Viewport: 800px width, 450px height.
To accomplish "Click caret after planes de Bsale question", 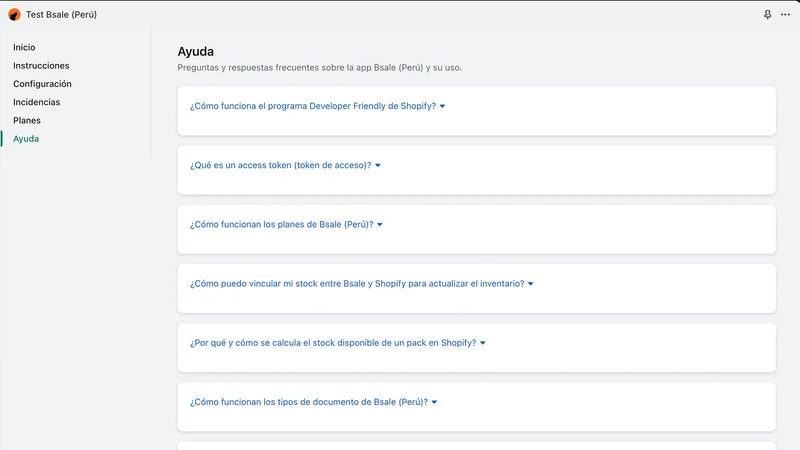I will point(380,224).
